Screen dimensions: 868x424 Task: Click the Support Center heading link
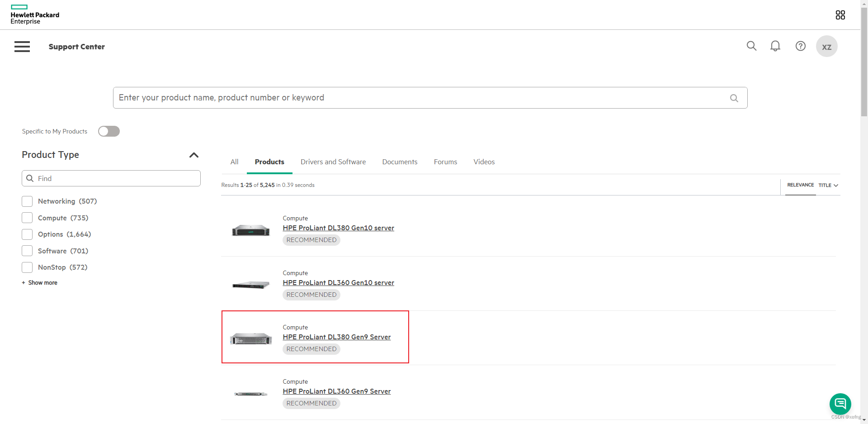point(77,47)
